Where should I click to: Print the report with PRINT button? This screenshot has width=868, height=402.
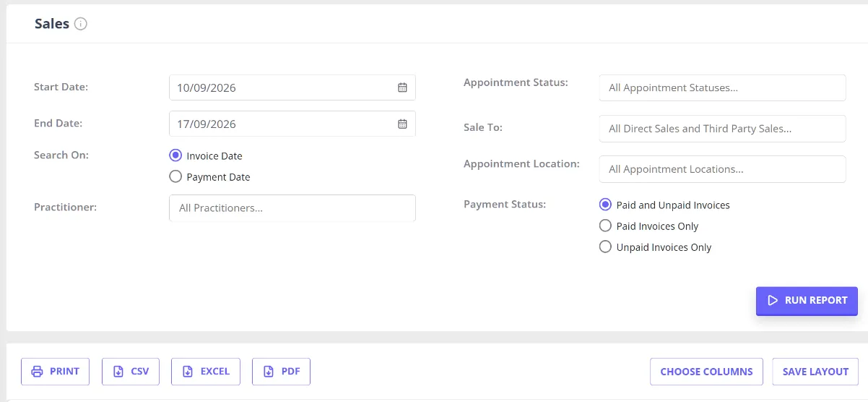tap(55, 371)
